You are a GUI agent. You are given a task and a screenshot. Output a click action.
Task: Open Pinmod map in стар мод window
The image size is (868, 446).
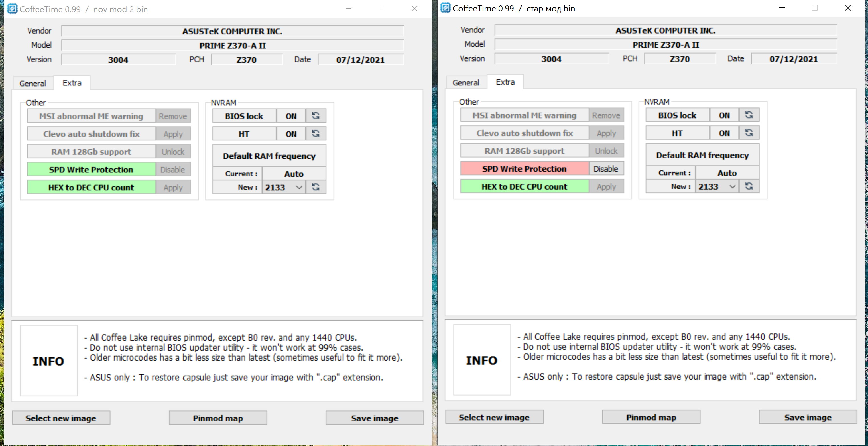(651, 418)
